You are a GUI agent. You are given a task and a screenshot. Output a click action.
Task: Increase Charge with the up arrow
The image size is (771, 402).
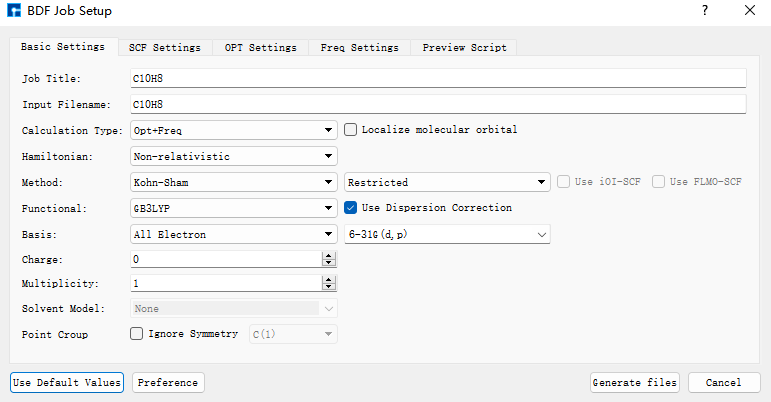coord(328,256)
